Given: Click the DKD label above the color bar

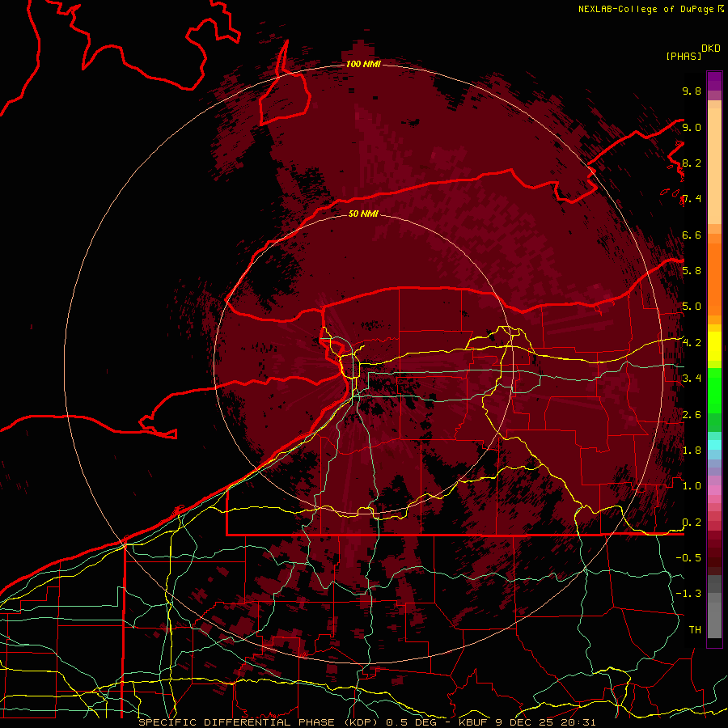Looking at the screenshot, I should (711, 49).
